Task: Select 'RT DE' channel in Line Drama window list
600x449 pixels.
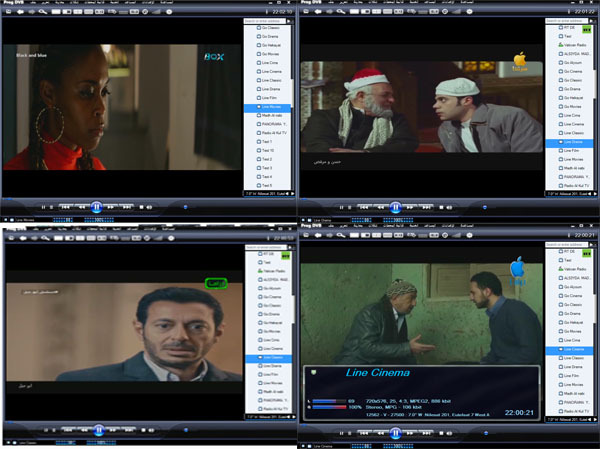Action: tap(569, 28)
